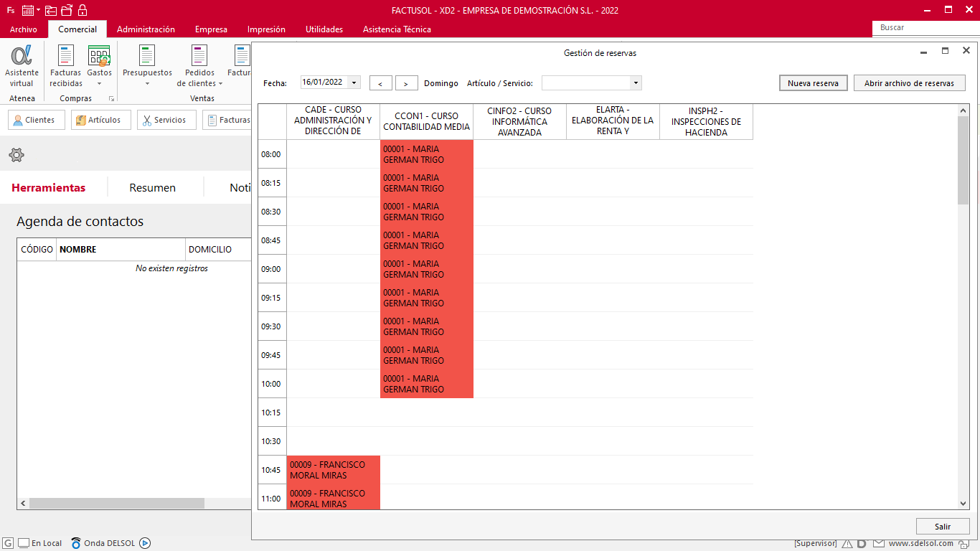Click the Buscar search field
Viewport: 980px width, 551px height.
tap(924, 27)
